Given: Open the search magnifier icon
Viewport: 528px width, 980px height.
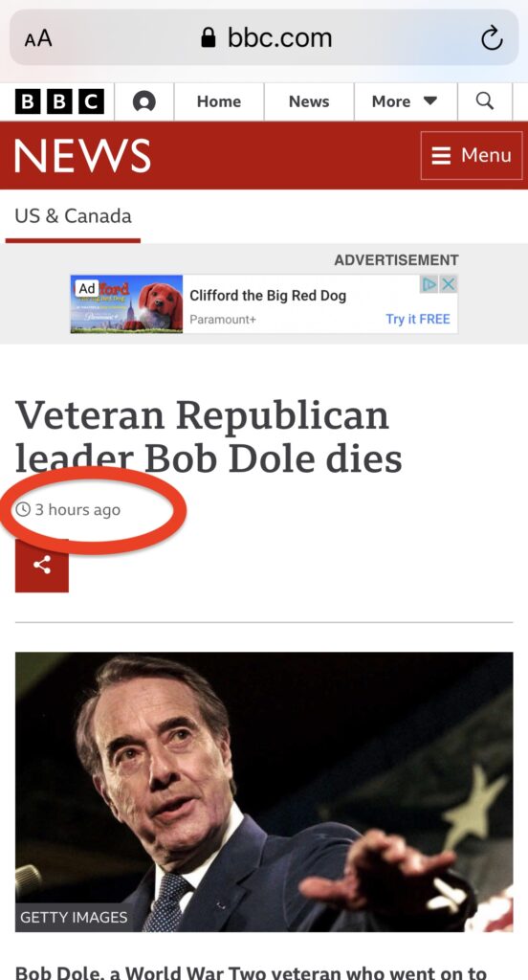Looking at the screenshot, I should [485, 100].
